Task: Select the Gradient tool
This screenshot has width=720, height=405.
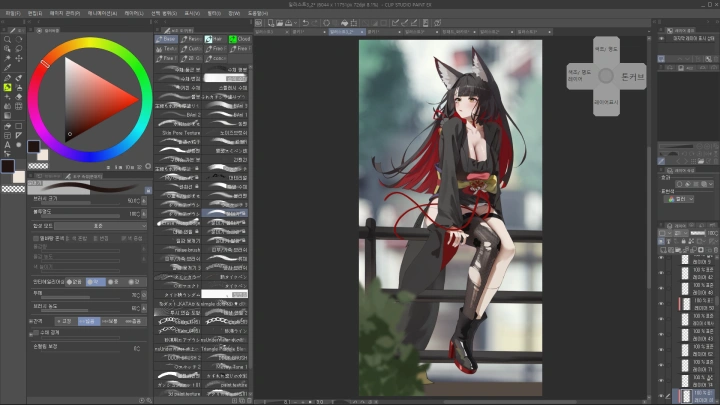Action: 7,116
